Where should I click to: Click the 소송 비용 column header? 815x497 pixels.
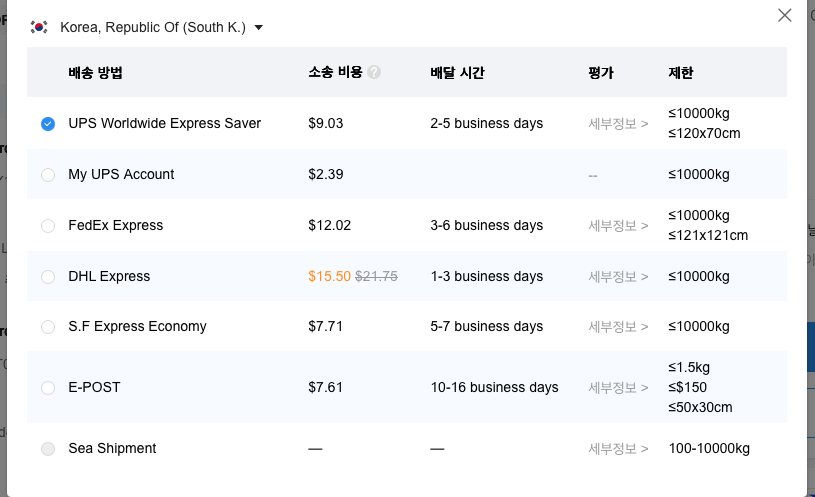[335, 72]
